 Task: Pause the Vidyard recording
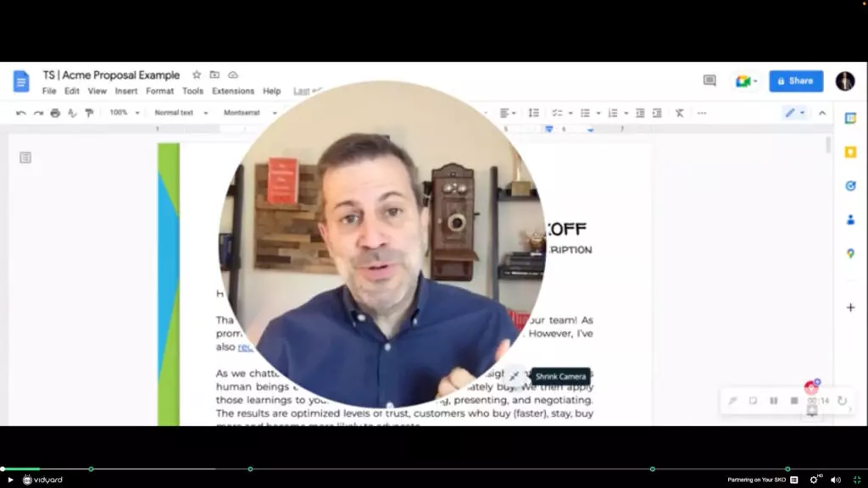[x=772, y=401]
